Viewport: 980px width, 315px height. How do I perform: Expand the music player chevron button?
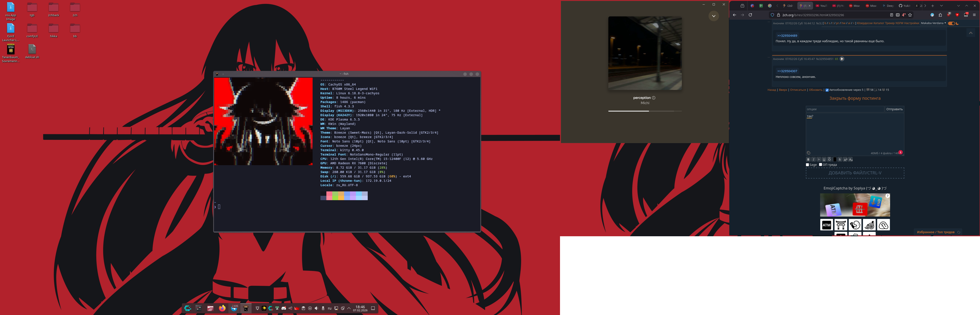coord(713,16)
